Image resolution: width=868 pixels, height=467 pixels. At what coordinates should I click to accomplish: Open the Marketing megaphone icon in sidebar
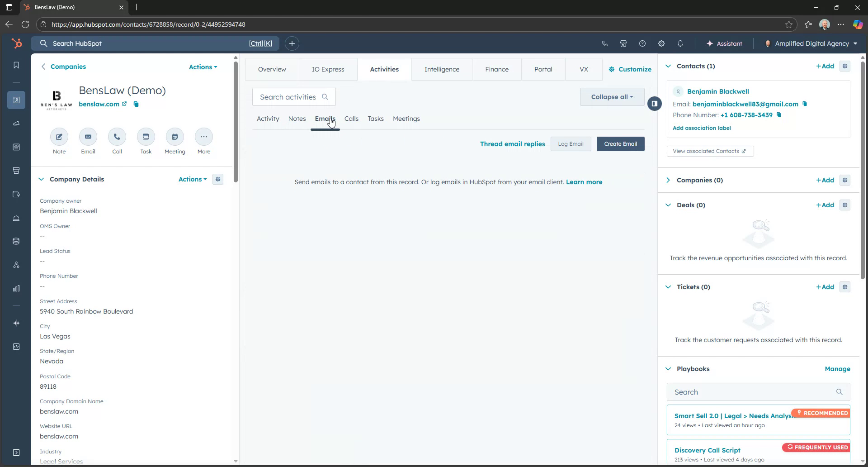pyautogui.click(x=16, y=124)
